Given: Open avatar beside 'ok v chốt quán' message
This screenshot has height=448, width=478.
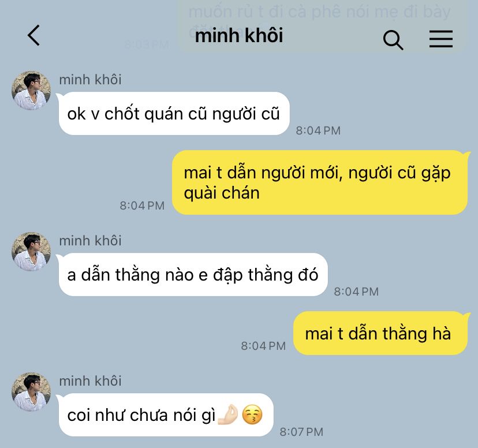Looking at the screenshot, I should (x=31, y=91).
